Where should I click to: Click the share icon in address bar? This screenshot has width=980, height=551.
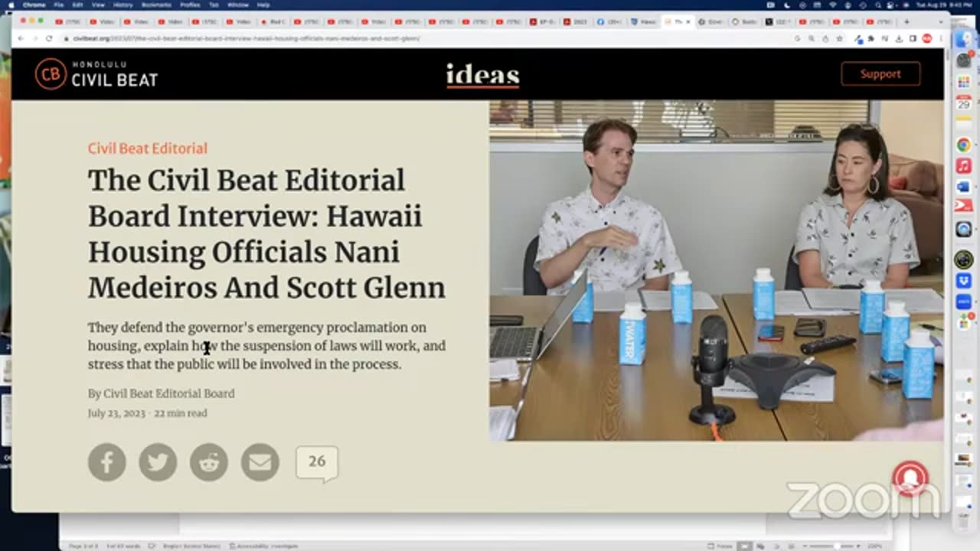point(825,38)
